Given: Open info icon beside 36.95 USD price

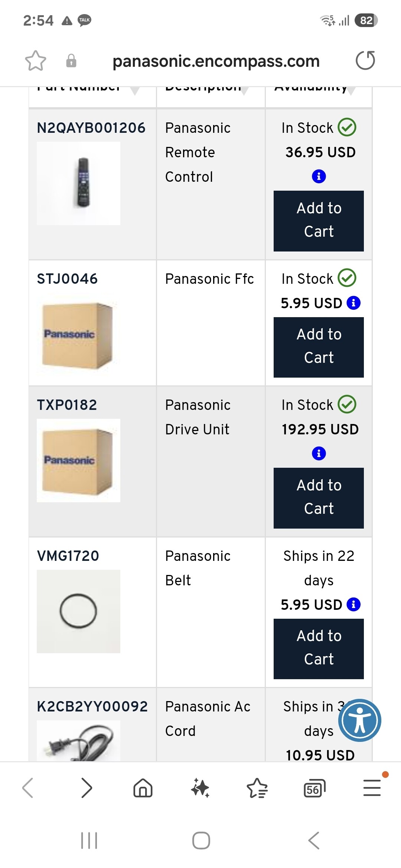Looking at the screenshot, I should click(x=319, y=176).
